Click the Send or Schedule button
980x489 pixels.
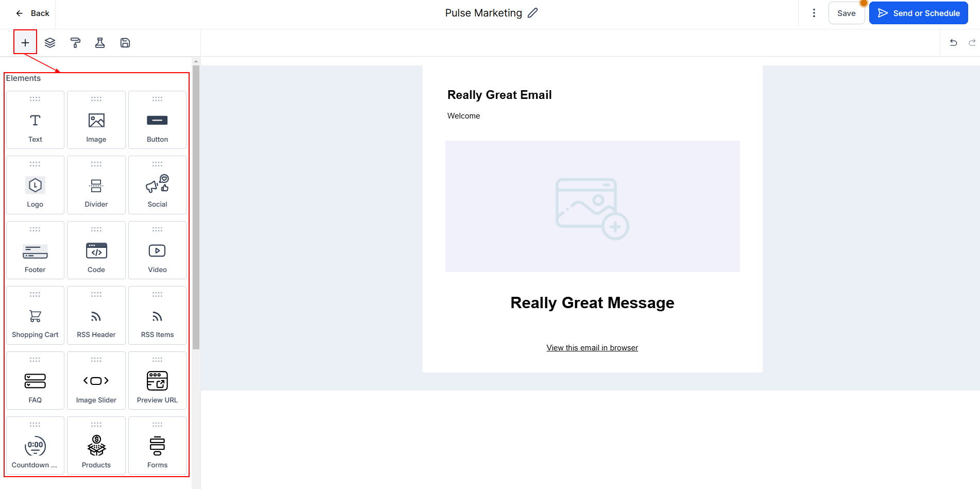tap(919, 13)
